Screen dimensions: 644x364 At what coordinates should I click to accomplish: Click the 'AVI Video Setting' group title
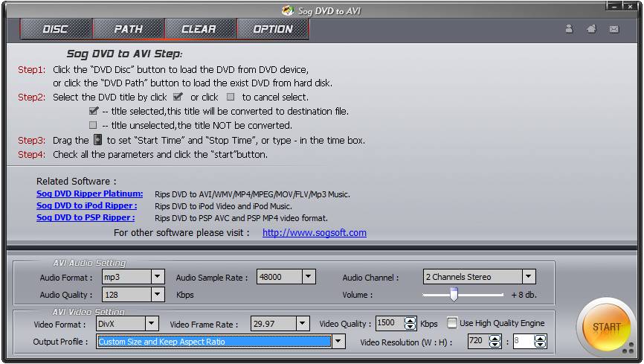pyautogui.click(x=88, y=312)
